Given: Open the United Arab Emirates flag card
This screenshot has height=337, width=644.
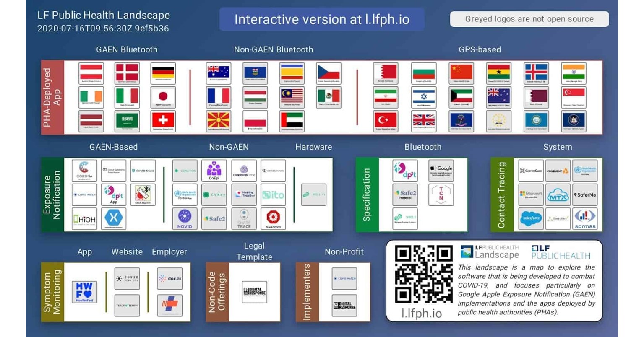Looking at the screenshot, I should 292,121.
